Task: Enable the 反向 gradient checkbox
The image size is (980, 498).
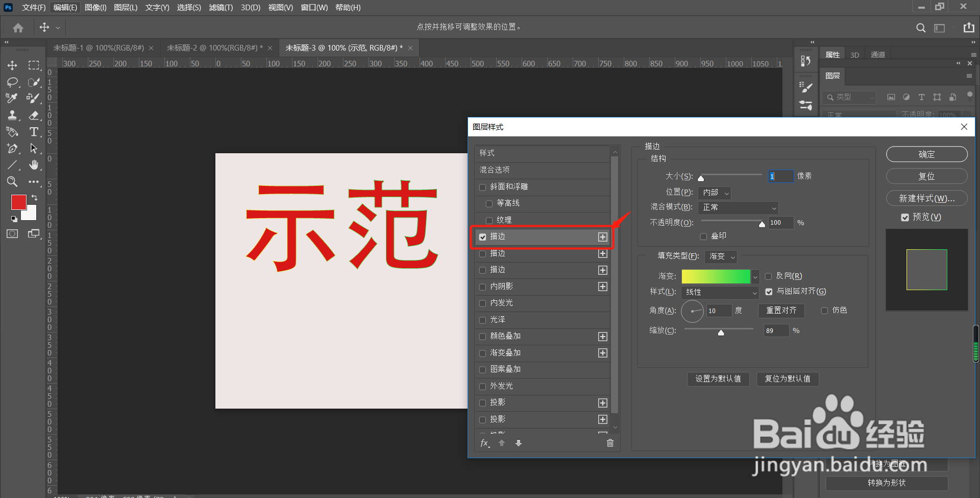Action: click(769, 276)
